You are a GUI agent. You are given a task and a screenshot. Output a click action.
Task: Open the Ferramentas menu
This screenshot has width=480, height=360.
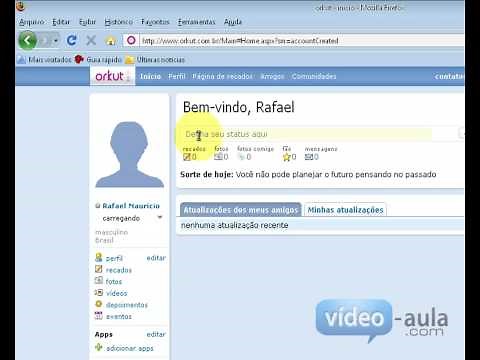197,22
